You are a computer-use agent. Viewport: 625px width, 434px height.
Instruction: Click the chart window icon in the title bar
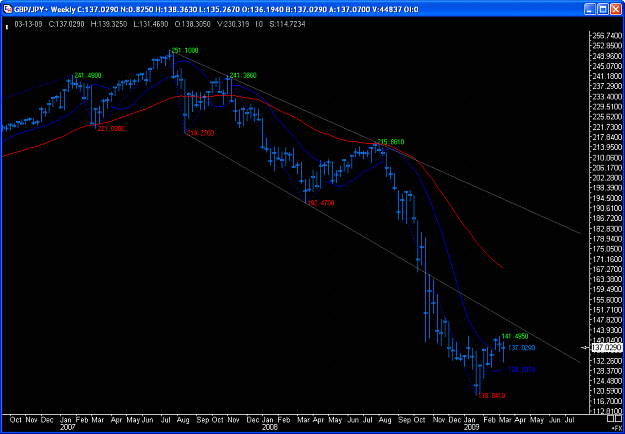pyautogui.click(x=8, y=9)
